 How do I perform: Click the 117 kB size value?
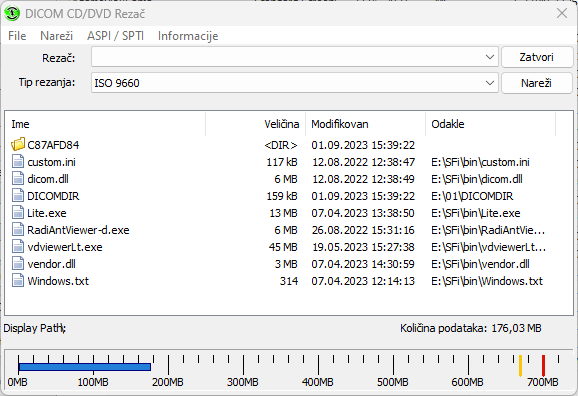(282, 162)
